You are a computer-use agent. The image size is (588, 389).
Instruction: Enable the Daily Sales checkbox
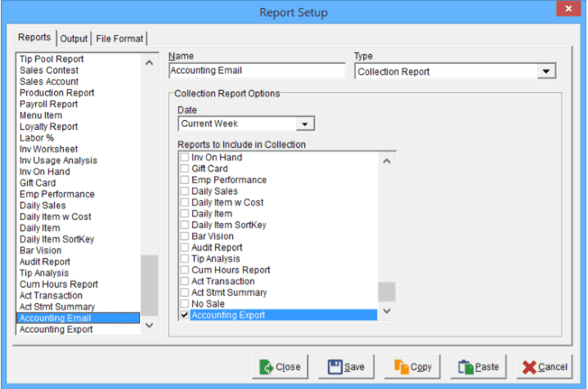[185, 191]
